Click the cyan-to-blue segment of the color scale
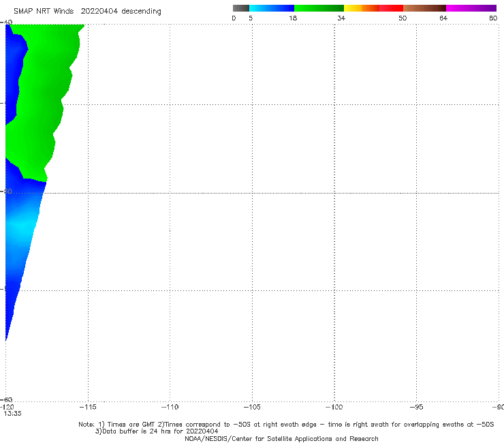The image size is (504, 443). point(272,8)
